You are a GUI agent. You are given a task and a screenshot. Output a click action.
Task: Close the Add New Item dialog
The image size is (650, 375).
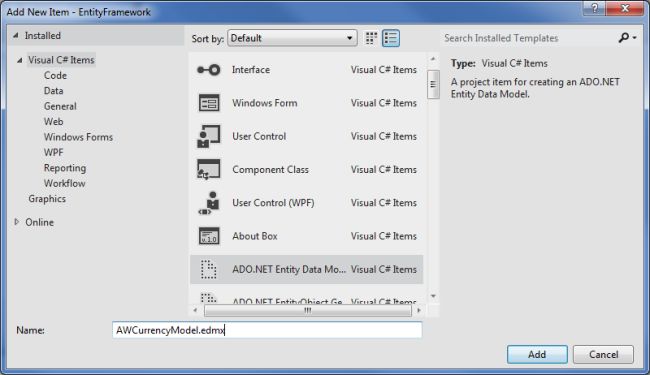(x=625, y=8)
